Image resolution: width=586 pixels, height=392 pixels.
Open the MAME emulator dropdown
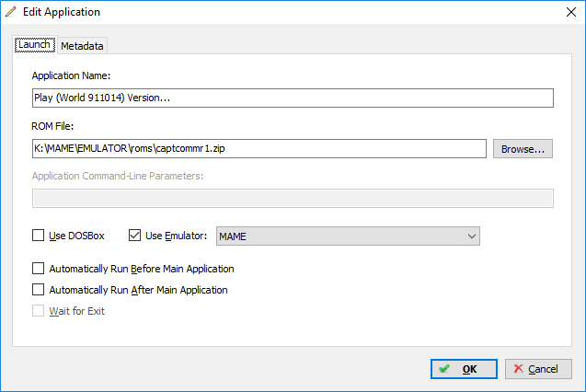click(x=348, y=236)
